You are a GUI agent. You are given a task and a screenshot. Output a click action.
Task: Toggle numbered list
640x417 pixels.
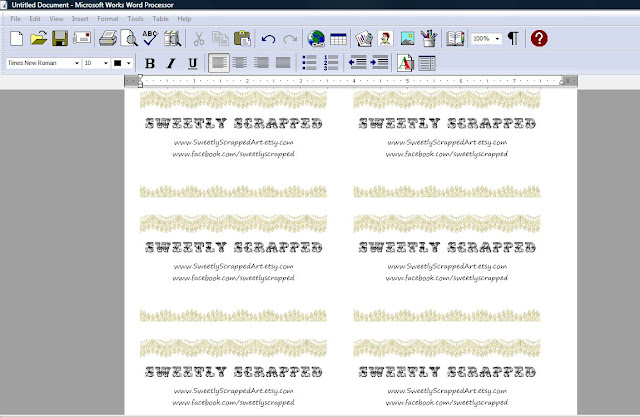331,63
